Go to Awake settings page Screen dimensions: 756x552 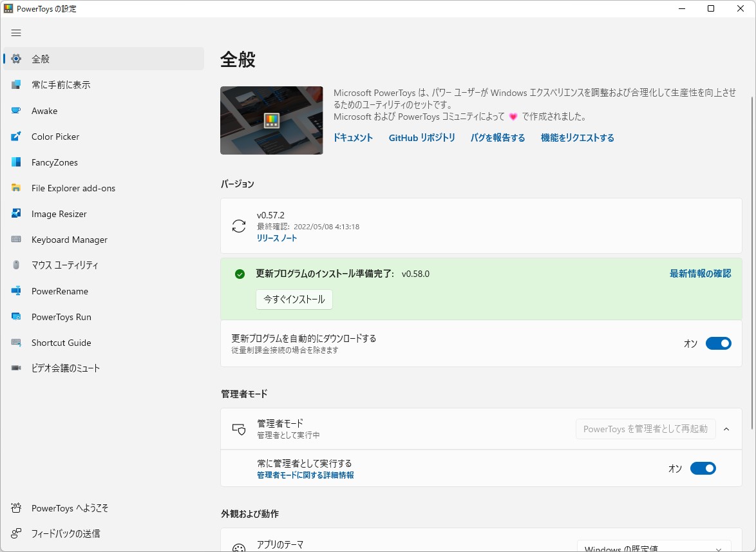pyautogui.click(x=104, y=110)
